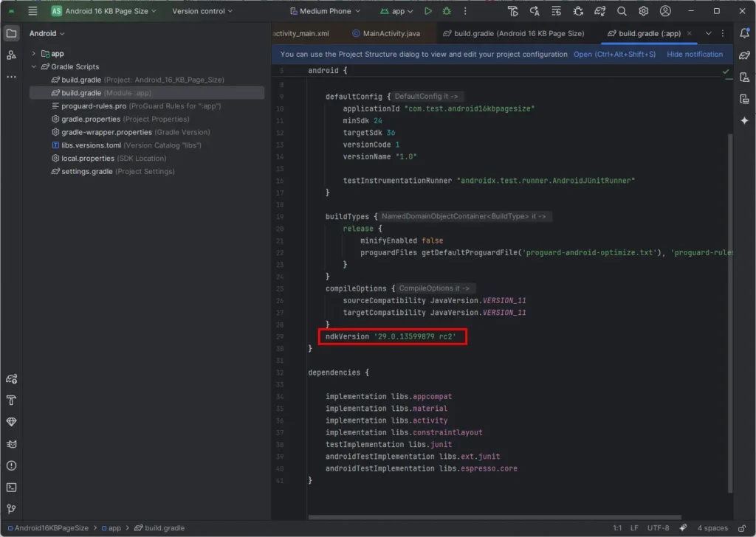Click the green inspection checkmark in editor
Viewport: 756px width, 537px height.
(726, 72)
